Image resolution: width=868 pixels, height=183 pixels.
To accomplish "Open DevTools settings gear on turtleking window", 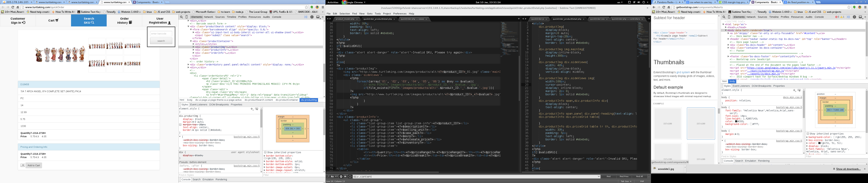I will [312, 17].
